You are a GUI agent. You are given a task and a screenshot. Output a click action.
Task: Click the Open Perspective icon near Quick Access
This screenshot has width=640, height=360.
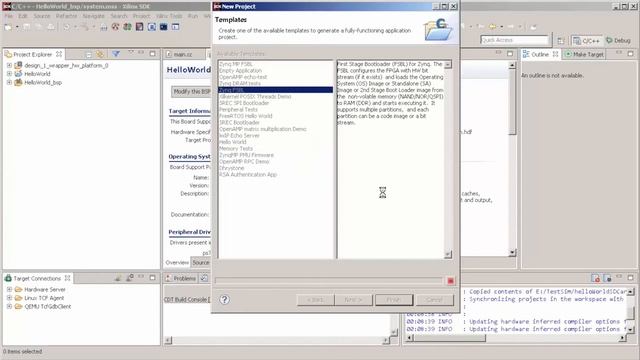click(561, 40)
